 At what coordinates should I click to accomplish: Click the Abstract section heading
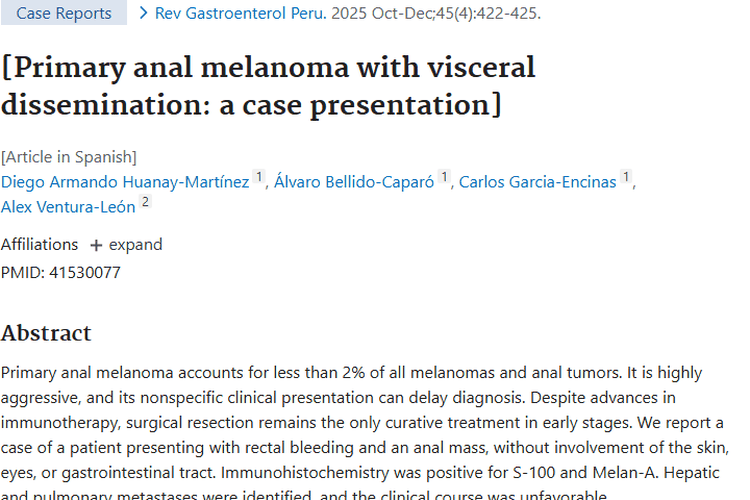point(46,333)
